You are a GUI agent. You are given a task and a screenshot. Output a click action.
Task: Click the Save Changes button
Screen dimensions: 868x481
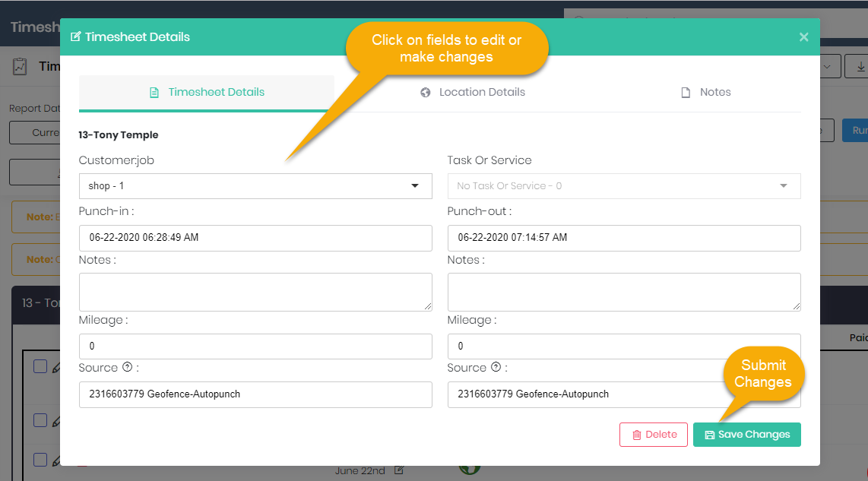point(746,435)
